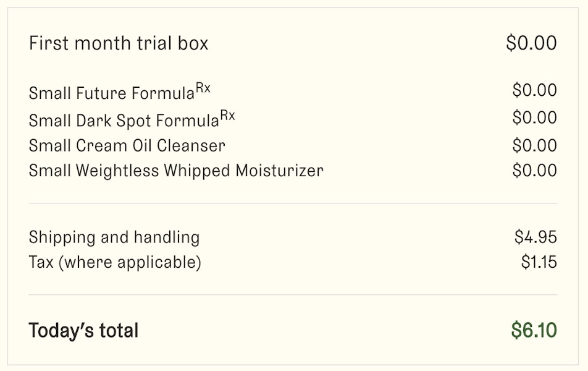Select Small Dark Spot Formula item
588x371 pixels.
coord(132,119)
